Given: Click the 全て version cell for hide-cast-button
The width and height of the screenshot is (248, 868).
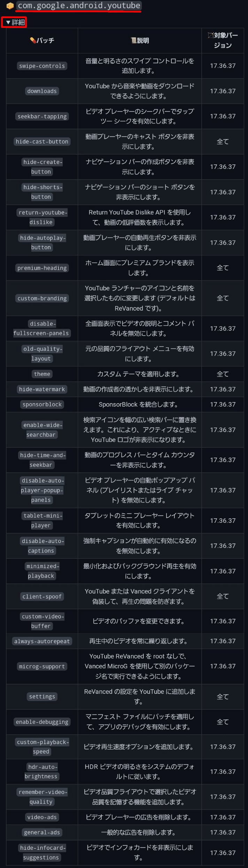Looking at the screenshot, I should pyautogui.click(x=223, y=142).
